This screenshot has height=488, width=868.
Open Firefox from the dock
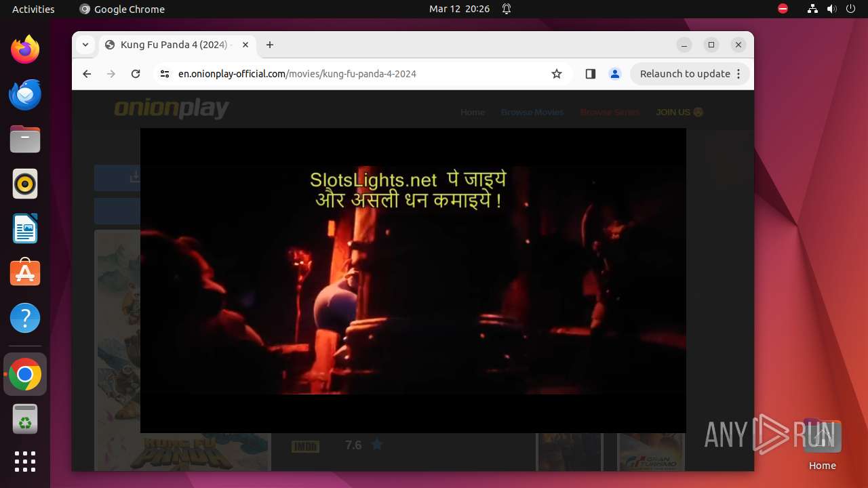click(25, 49)
